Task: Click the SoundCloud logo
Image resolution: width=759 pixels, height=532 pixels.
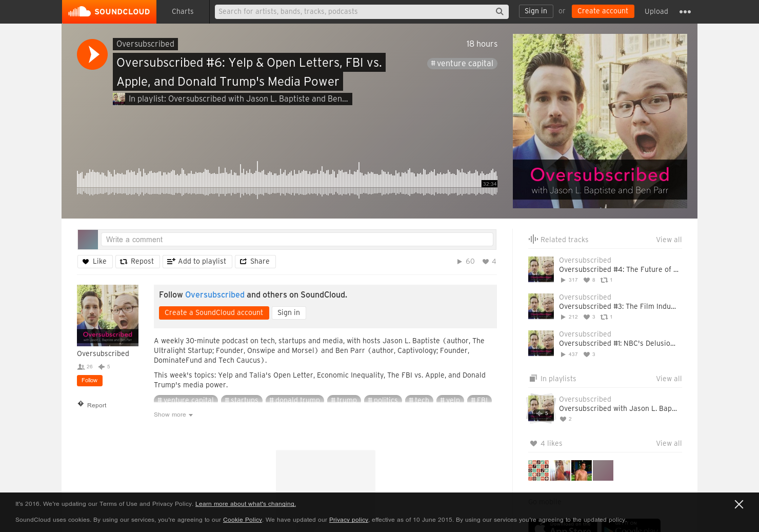Action: (109, 12)
